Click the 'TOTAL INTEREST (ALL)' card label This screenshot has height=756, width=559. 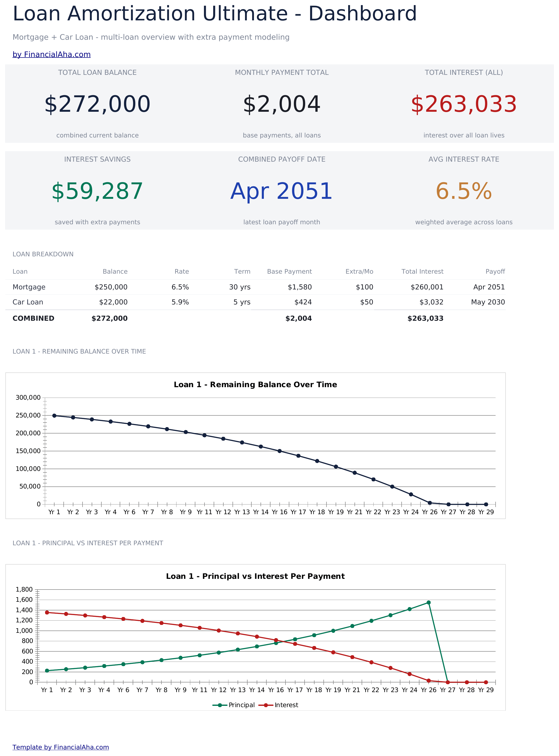(x=463, y=72)
